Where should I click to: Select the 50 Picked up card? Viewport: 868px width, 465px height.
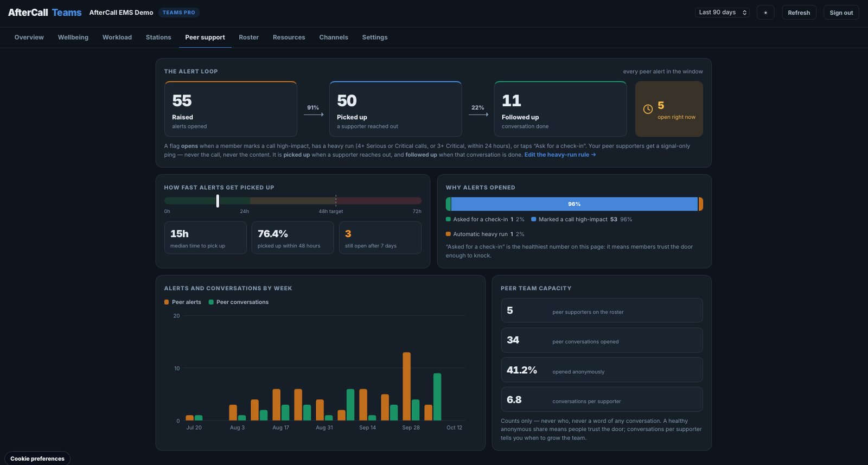[395, 109]
